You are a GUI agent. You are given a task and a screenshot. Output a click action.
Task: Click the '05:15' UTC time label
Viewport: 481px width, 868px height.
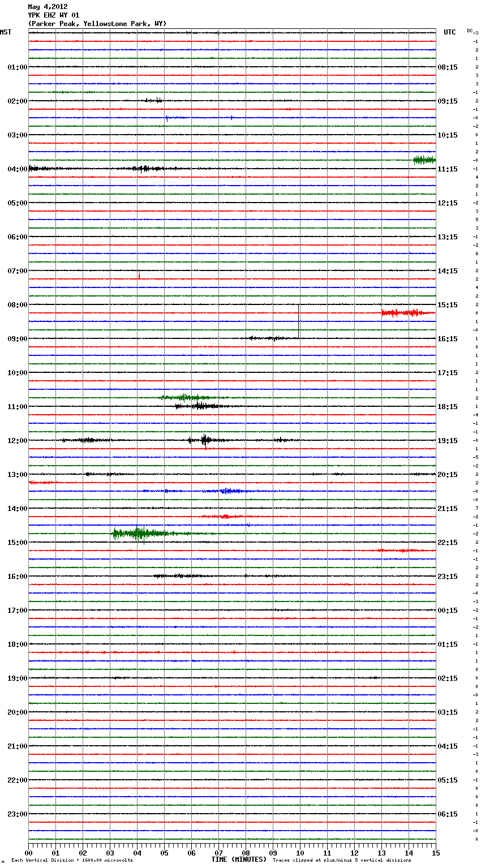pos(448,780)
